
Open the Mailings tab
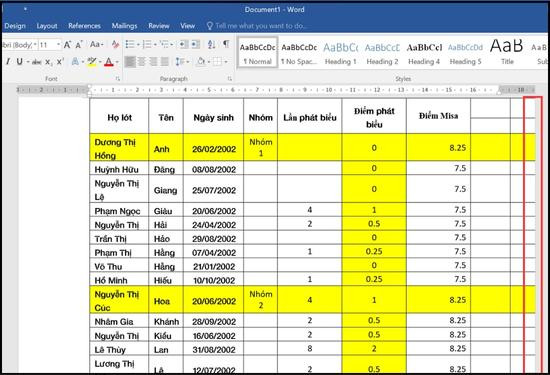click(x=124, y=26)
